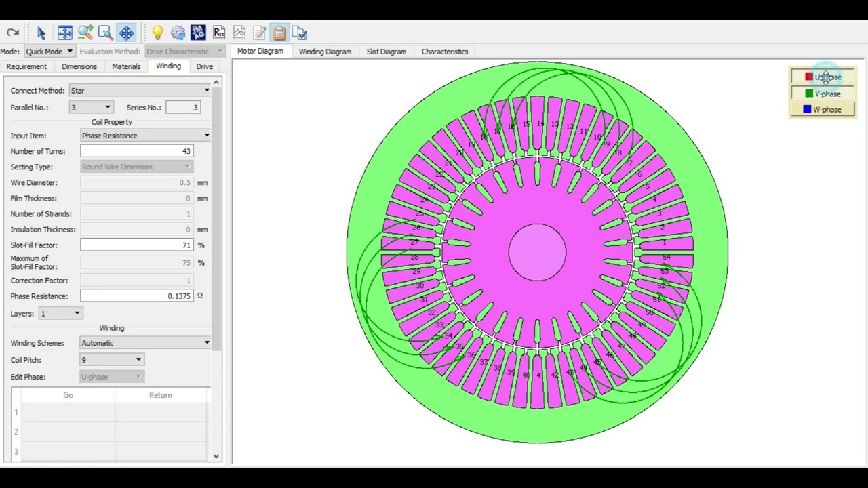The height and width of the screenshot is (488, 868).
Task: Open the Characteristics tab
Action: 445,52
